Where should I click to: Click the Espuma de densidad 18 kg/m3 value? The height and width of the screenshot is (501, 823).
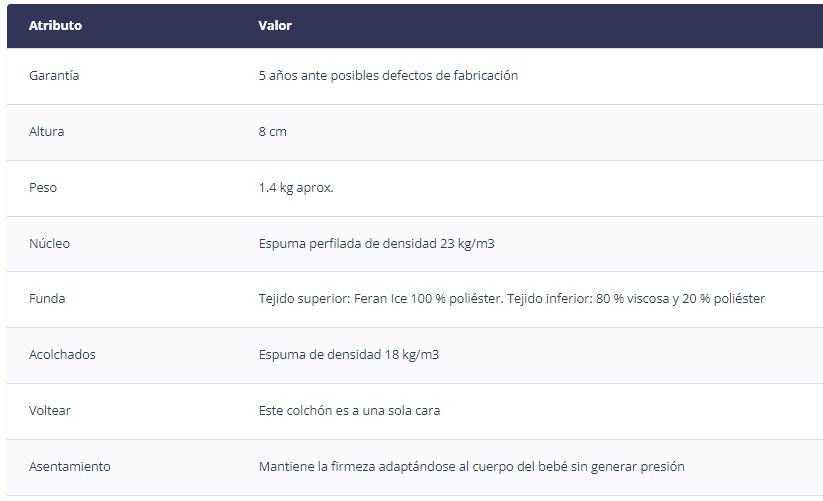[349, 355]
